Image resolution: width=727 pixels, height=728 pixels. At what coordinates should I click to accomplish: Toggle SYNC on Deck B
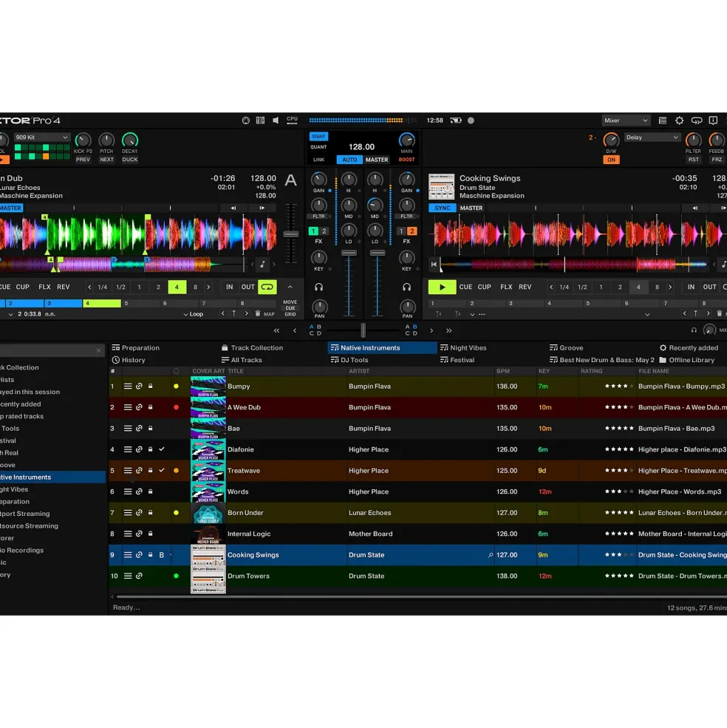(443, 208)
